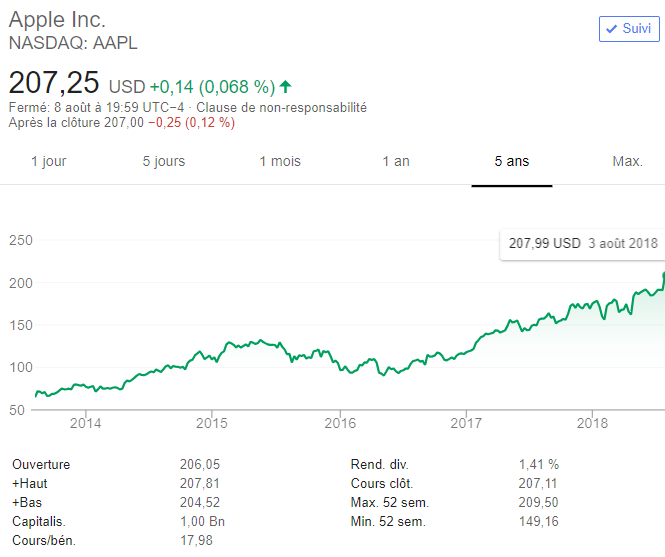The width and height of the screenshot is (665, 557).
Task: Click the NASDAQ: AAPL ticker text
Action: tap(72, 43)
